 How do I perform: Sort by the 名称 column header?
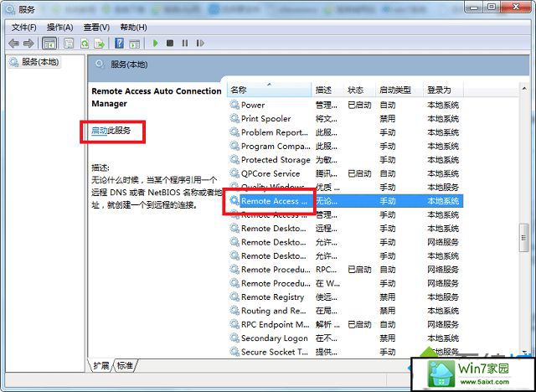(270, 90)
